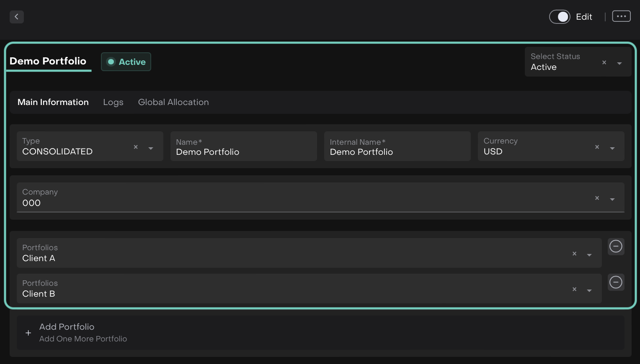Clear the Company field value
Screen dimensions: 640x364
click(597, 198)
